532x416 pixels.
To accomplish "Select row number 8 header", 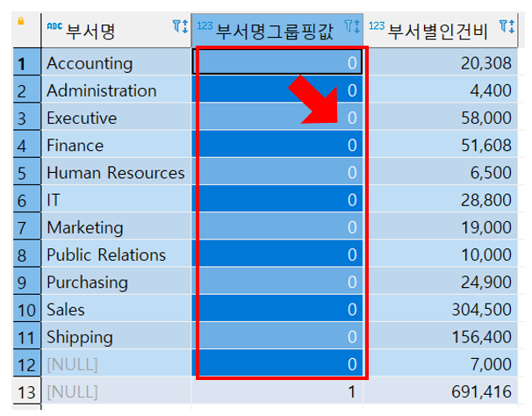I will 27,254.
